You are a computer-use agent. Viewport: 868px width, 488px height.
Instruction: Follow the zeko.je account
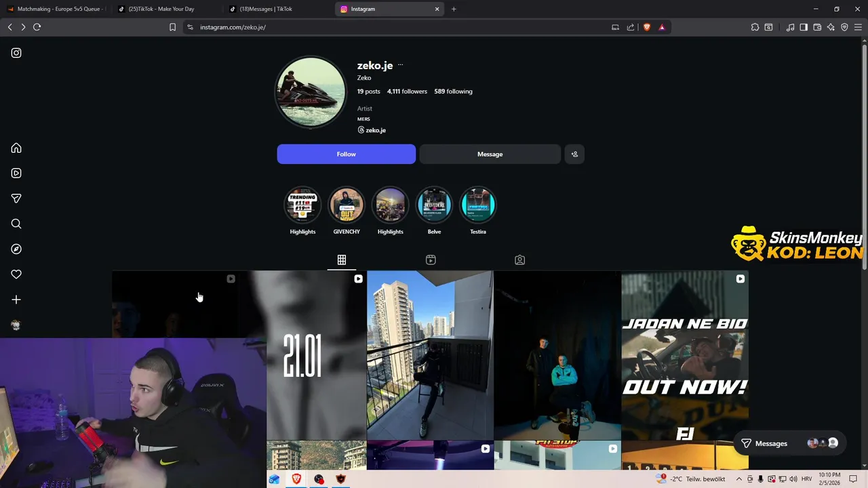coord(346,154)
